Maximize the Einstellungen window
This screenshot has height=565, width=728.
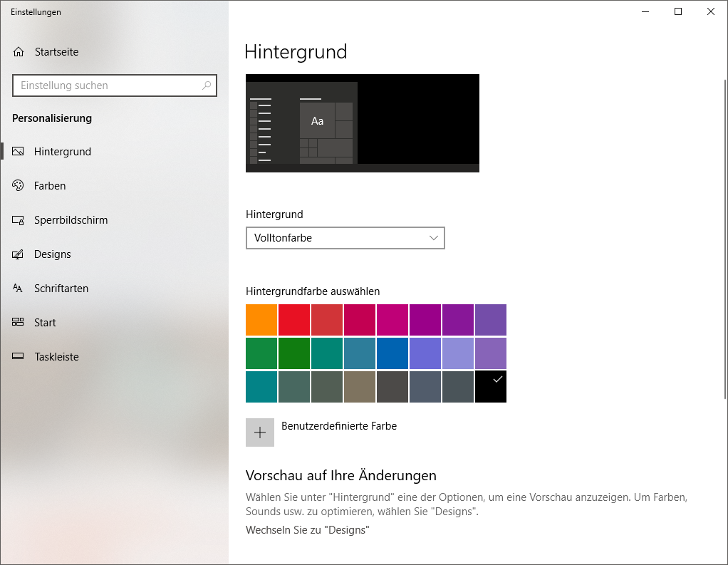[678, 11]
